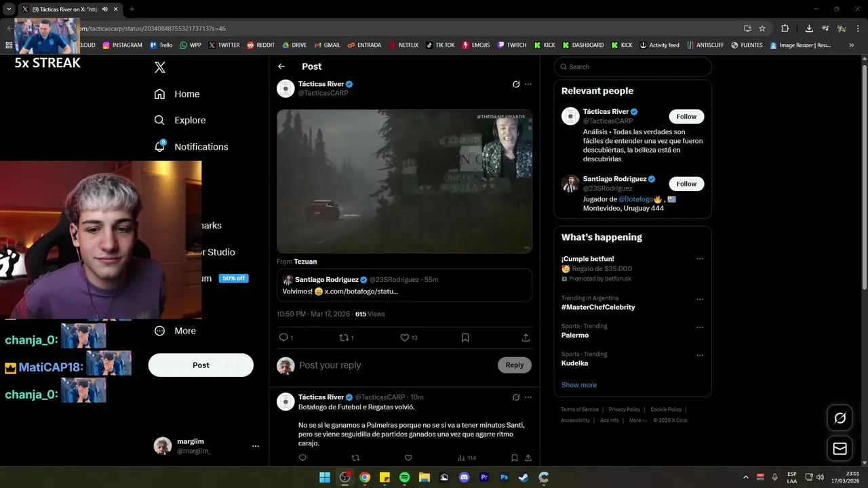This screenshot has width=868, height=488.
Task: Open the Privacy Policy link
Action: (625, 409)
